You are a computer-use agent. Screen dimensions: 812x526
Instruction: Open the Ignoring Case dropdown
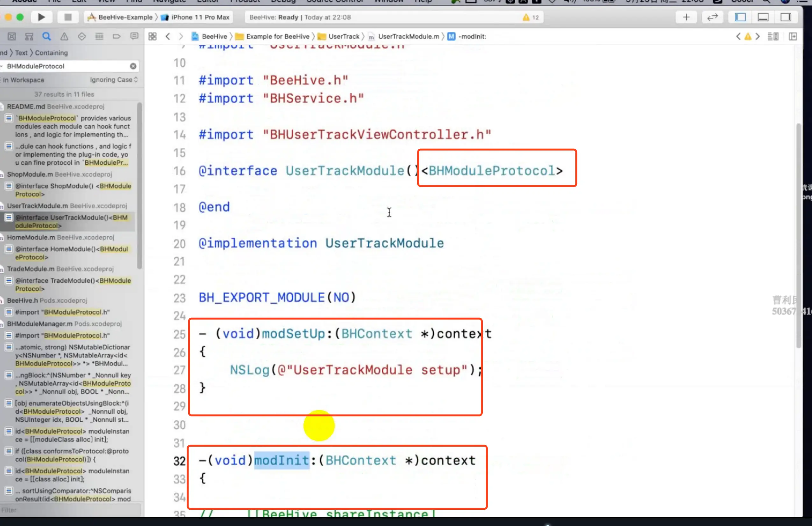tap(114, 80)
